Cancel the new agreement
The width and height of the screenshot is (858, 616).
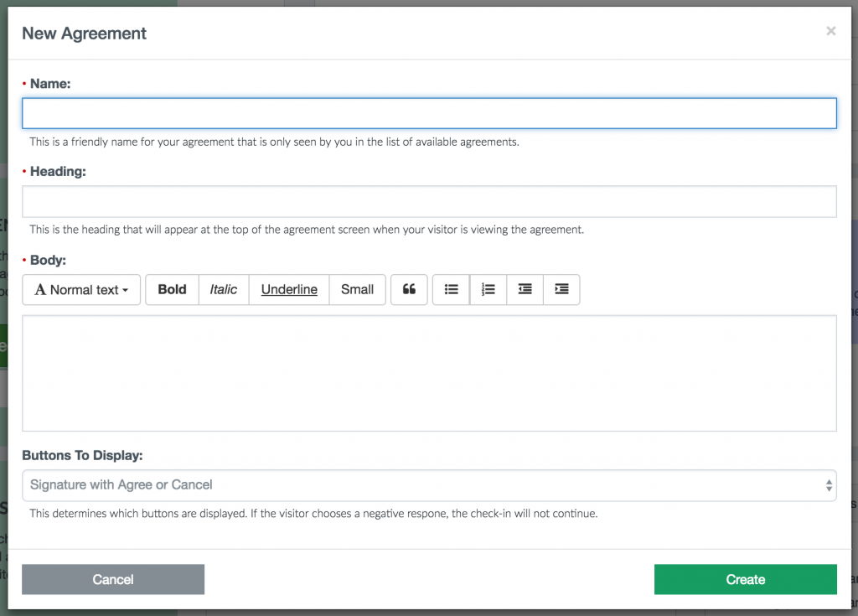point(113,579)
